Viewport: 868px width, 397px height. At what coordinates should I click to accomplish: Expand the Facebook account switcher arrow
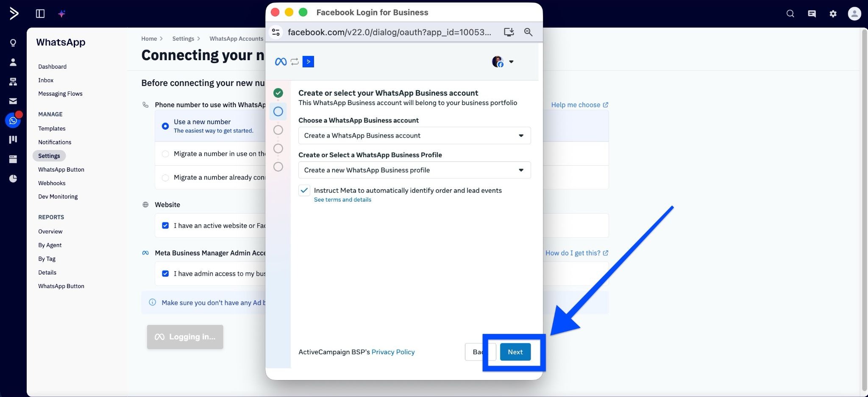point(511,62)
